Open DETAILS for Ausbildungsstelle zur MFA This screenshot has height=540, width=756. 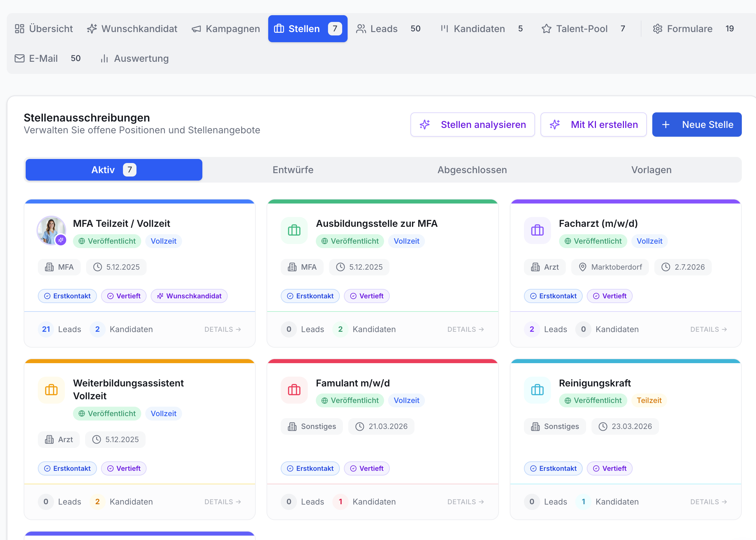pyautogui.click(x=465, y=329)
